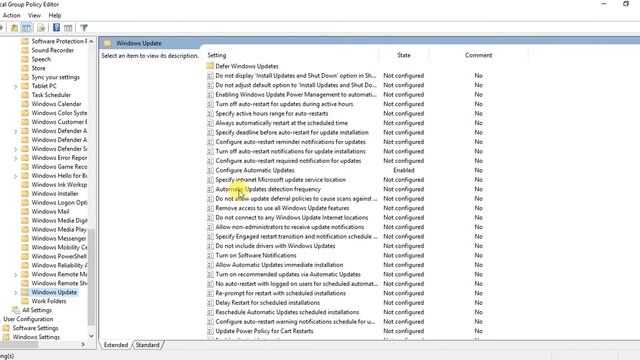Click policy icon for Remove access to use all Windows Update features
Screen dimensions: 640x360
(210, 208)
